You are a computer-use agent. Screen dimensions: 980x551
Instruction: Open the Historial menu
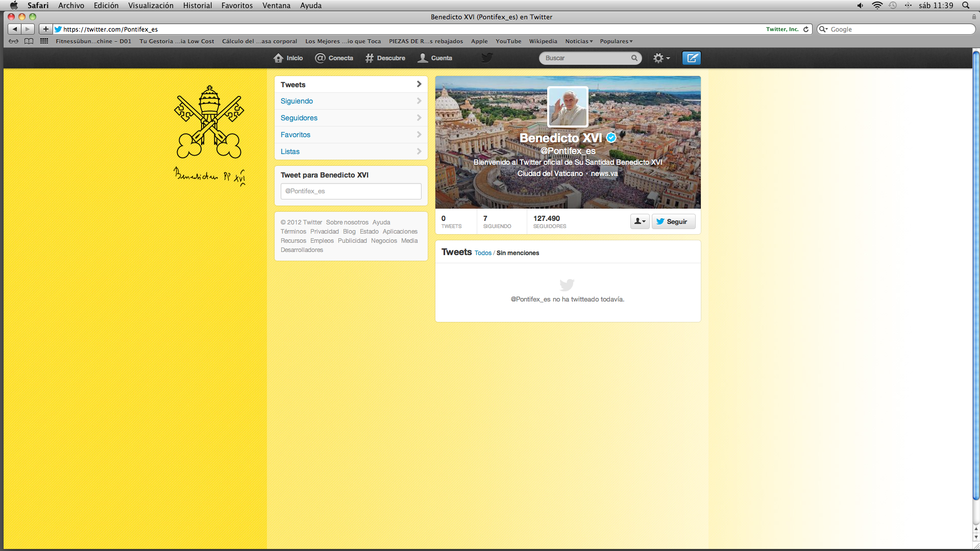pyautogui.click(x=198, y=5)
